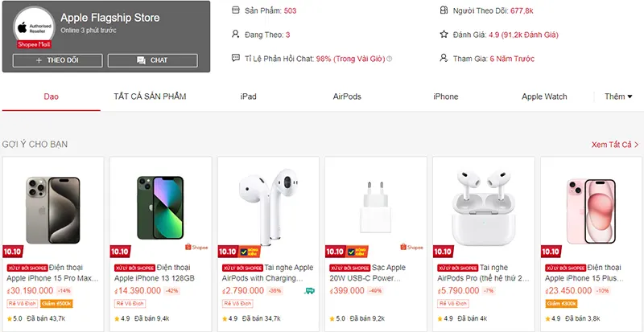Open CHAT with the store
The image size is (644, 332).
click(x=152, y=60)
